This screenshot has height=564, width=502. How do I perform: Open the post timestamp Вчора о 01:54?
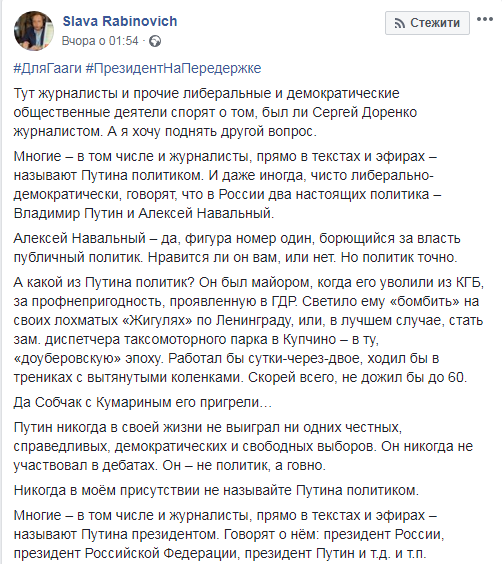pyautogui.click(x=100, y=41)
